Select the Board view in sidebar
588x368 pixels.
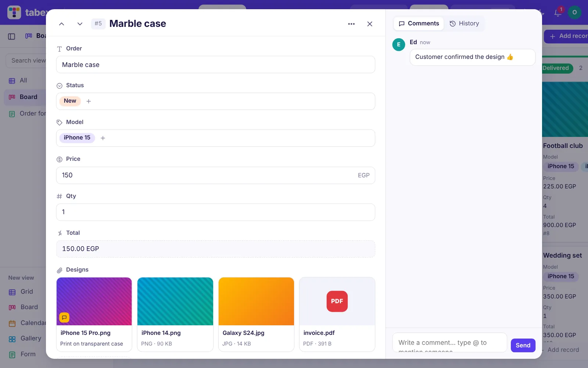click(x=25, y=97)
